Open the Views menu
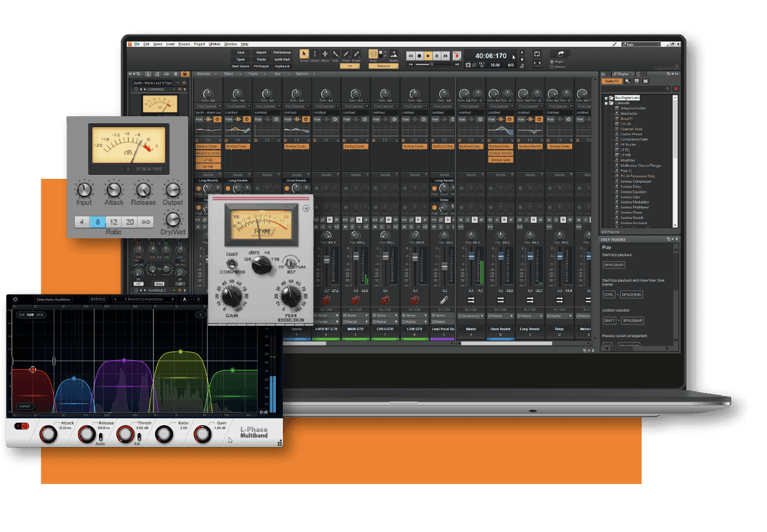The image size is (767, 532). [158, 44]
